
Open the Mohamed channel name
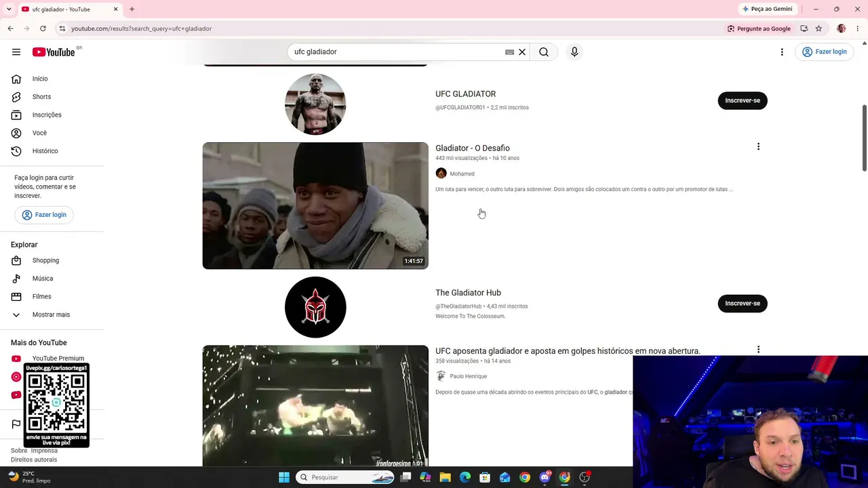pos(462,174)
